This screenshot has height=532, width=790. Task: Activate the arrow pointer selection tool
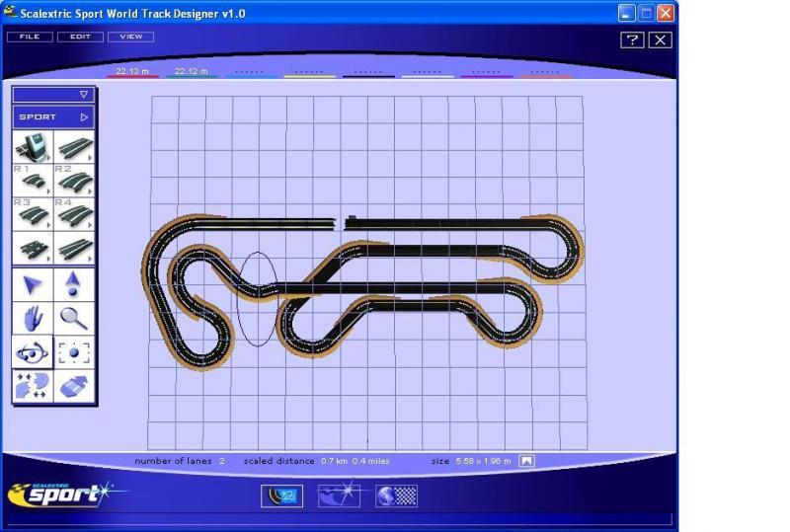coord(32,285)
